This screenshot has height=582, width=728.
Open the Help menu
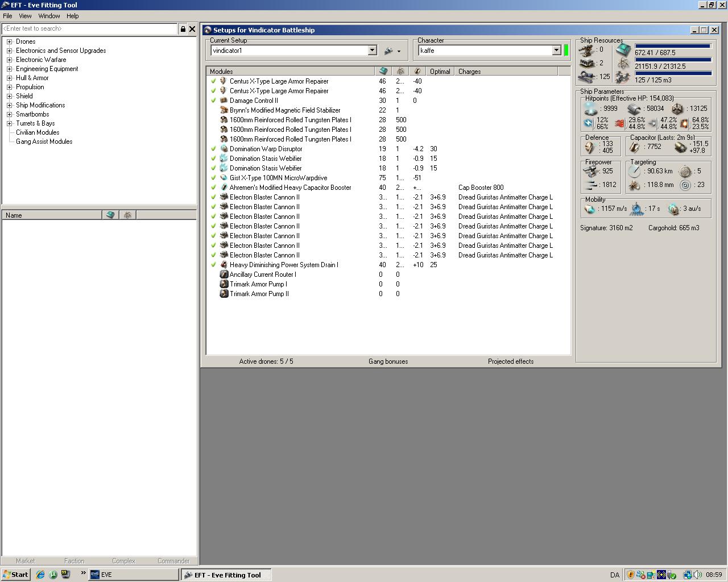pos(72,16)
